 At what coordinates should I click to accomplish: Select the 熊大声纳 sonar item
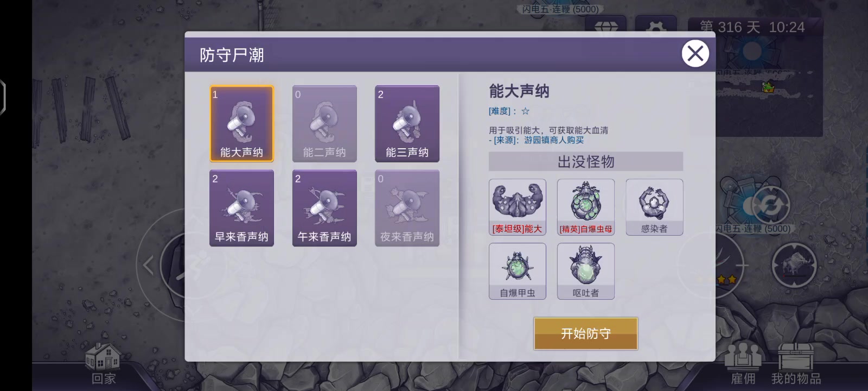click(x=241, y=124)
